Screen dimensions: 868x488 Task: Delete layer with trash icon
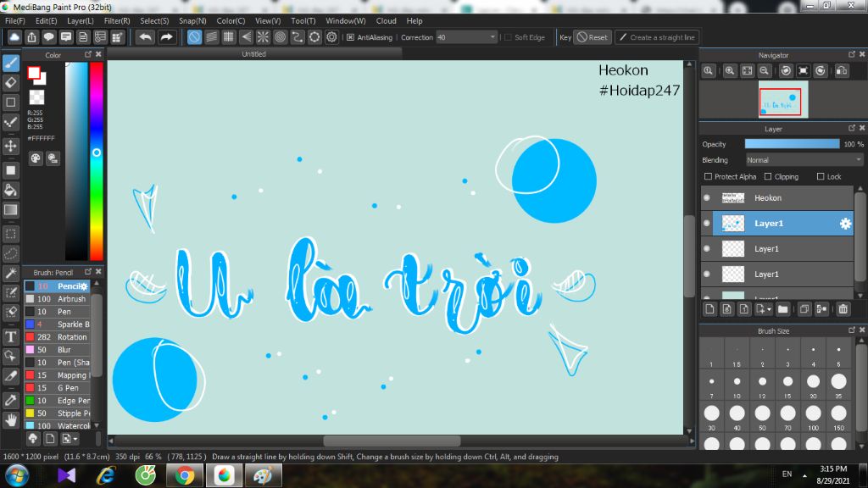(x=843, y=309)
